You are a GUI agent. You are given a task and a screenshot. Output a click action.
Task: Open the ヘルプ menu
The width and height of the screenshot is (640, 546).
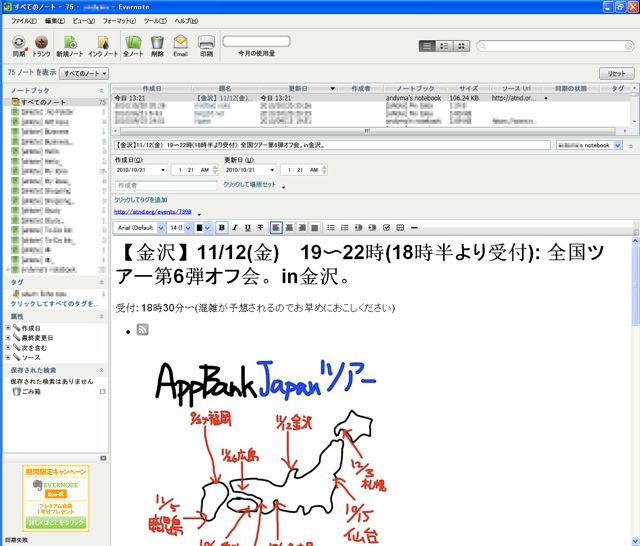(x=186, y=21)
